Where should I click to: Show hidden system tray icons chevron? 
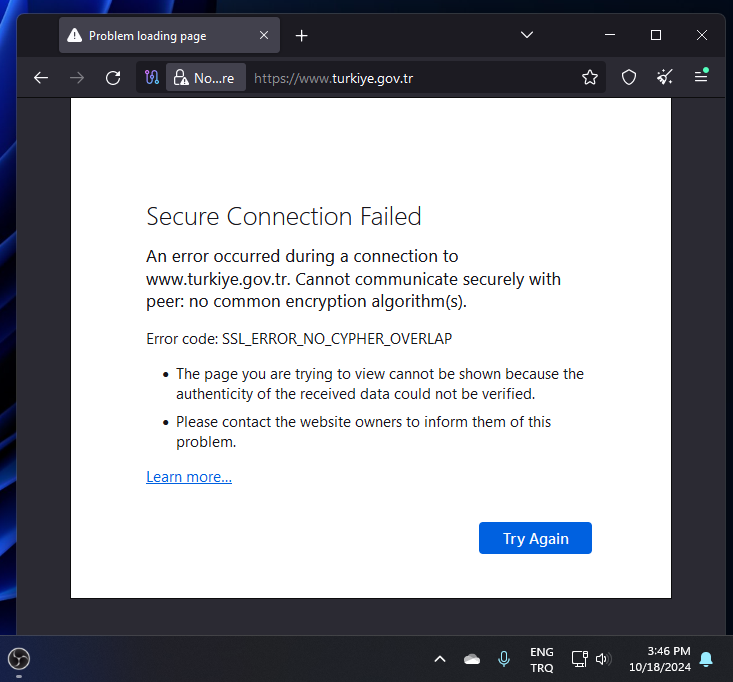(440, 659)
